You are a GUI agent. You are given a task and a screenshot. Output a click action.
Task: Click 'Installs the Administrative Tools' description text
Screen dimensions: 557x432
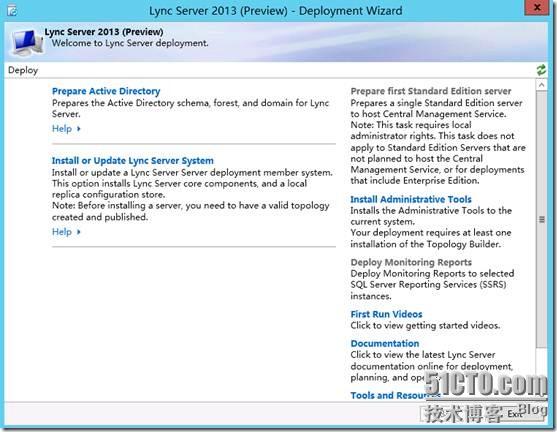[431, 216]
